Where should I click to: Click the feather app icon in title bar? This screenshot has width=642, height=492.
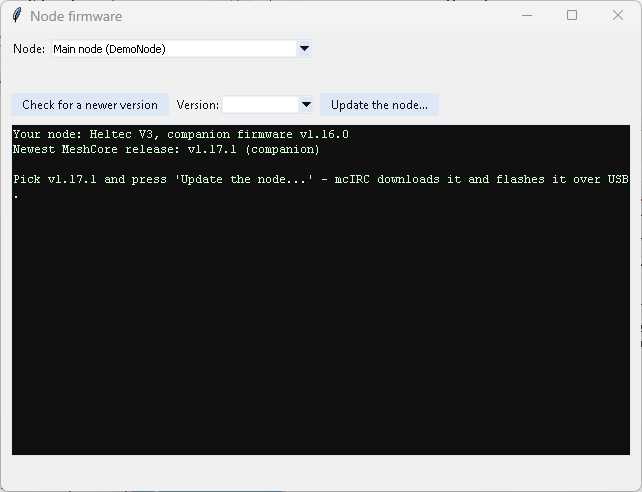pyautogui.click(x=17, y=16)
